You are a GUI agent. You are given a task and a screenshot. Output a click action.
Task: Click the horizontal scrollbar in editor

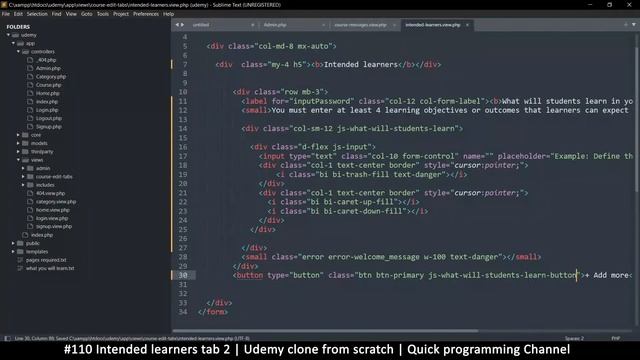pos(325,331)
